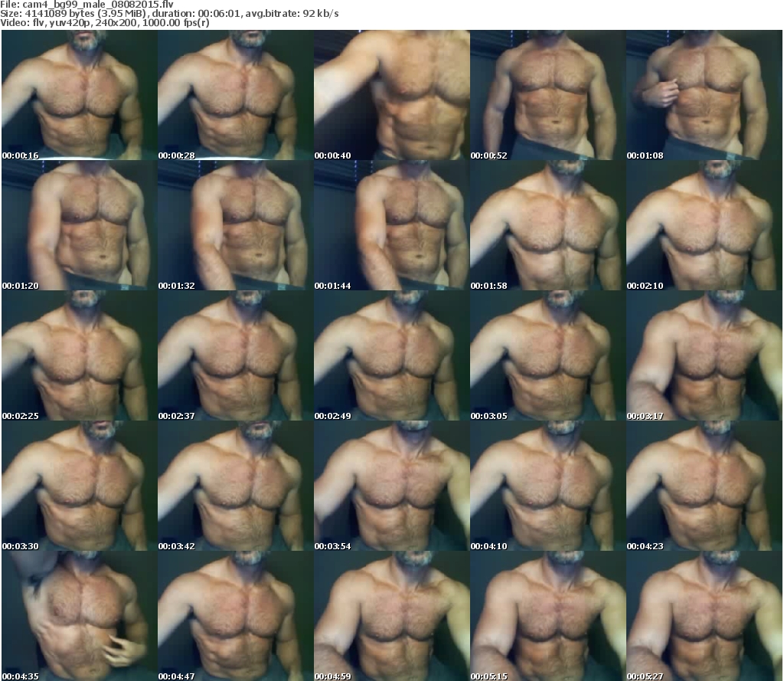Open the thumbnail stamped 00:00:16
Screen dimensions: 784x681
coord(80,95)
